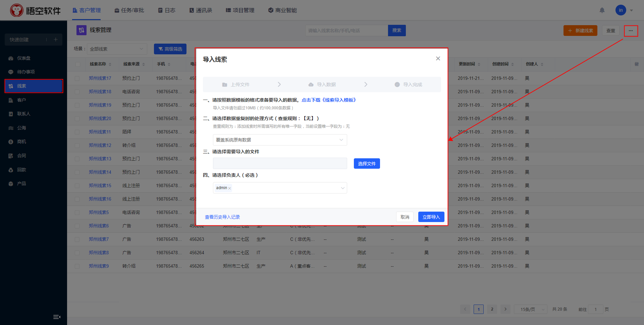Click the column settings icon in table header
Screen dimensions: 644x325
tap(636, 64)
